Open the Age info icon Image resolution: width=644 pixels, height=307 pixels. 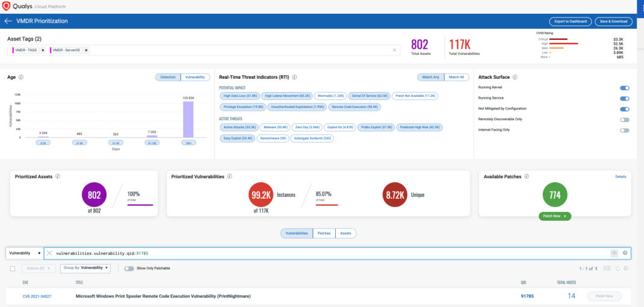click(21, 77)
